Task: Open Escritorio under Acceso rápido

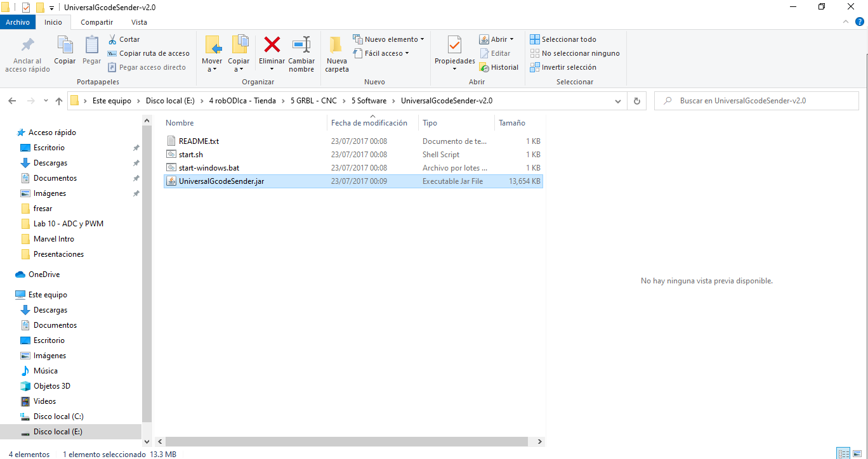Action: [49, 148]
